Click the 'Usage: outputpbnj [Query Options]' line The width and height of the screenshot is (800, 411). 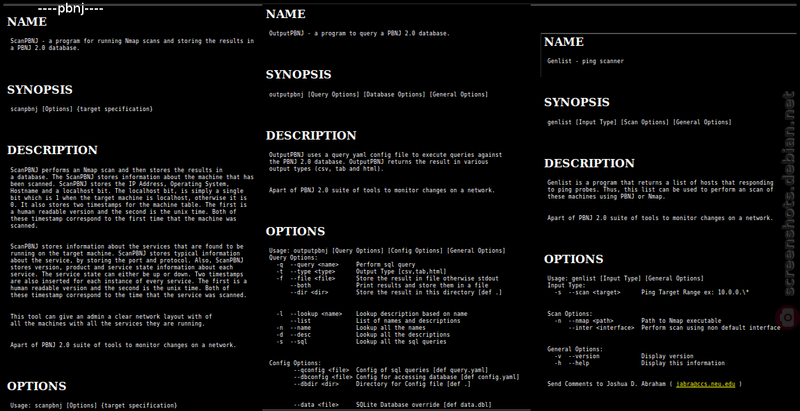387,251
